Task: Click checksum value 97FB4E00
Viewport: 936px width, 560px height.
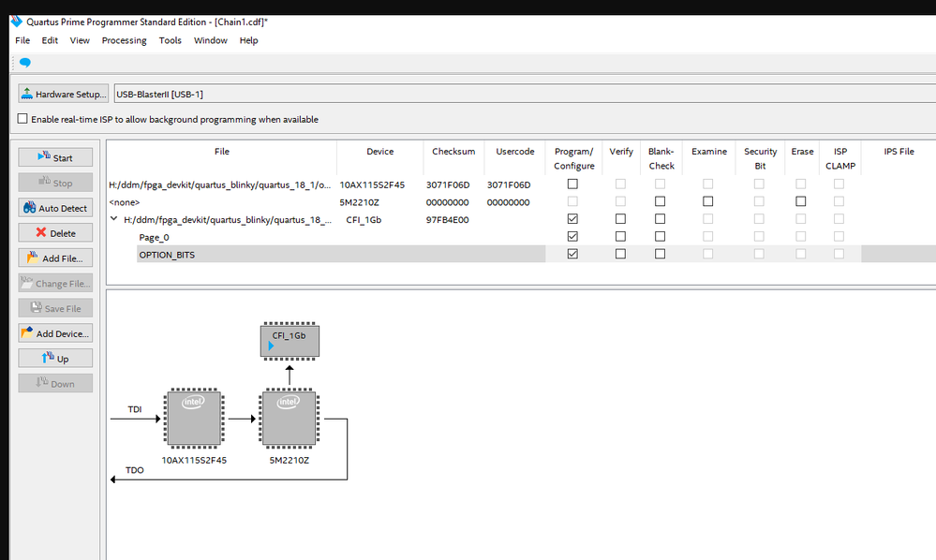Action: click(x=447, y=220)
